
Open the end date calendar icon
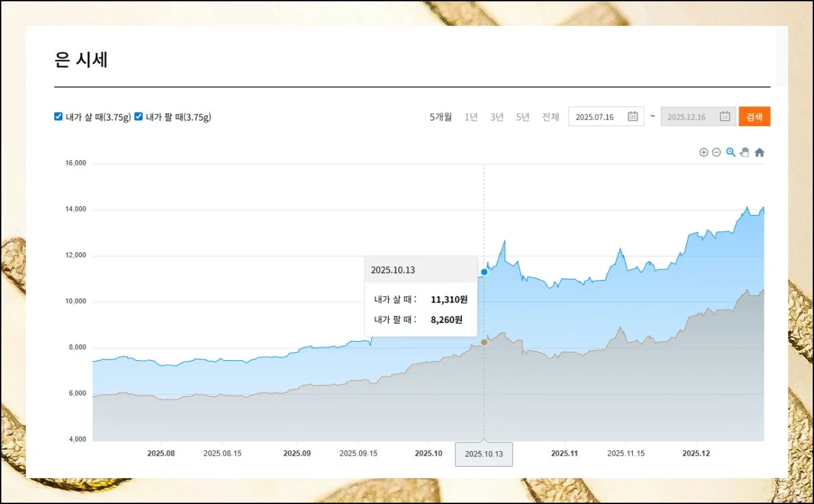[724, 117]
